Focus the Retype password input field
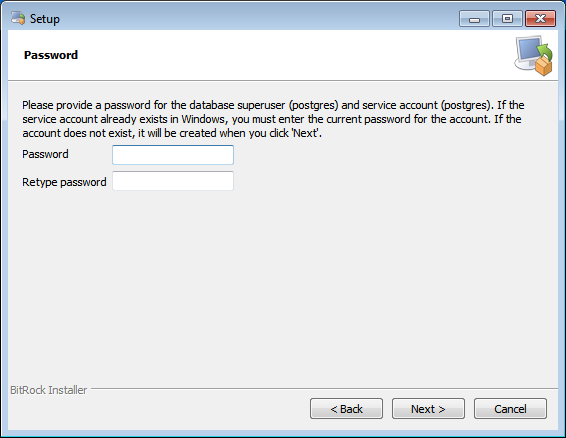The height and width of the screenshot is (438, 566). (x=173, y=181)
